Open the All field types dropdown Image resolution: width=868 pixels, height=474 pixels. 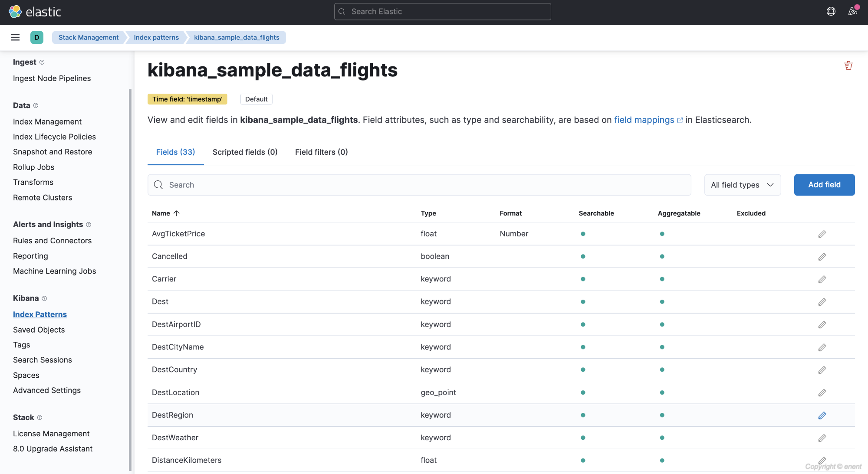click(742, 185)
